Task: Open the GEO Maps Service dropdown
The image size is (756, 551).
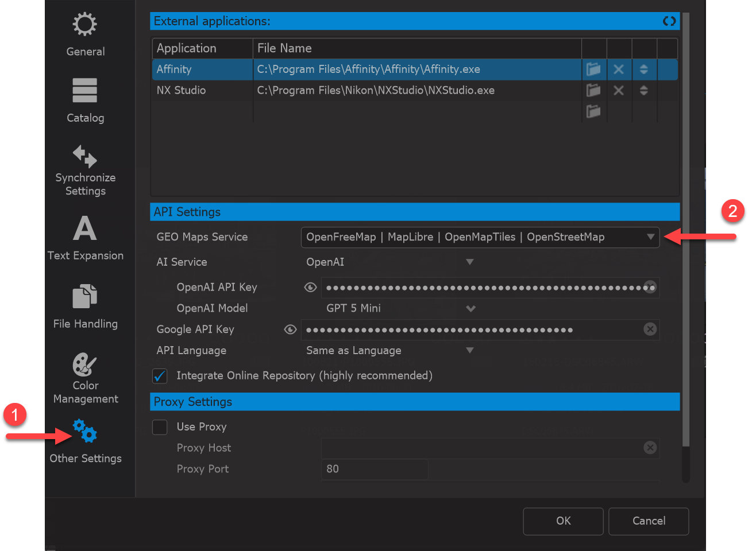Action: 480,237
